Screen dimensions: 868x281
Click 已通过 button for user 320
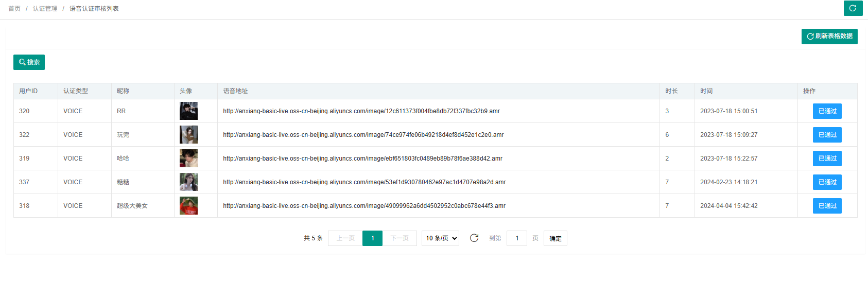(827, 111)
